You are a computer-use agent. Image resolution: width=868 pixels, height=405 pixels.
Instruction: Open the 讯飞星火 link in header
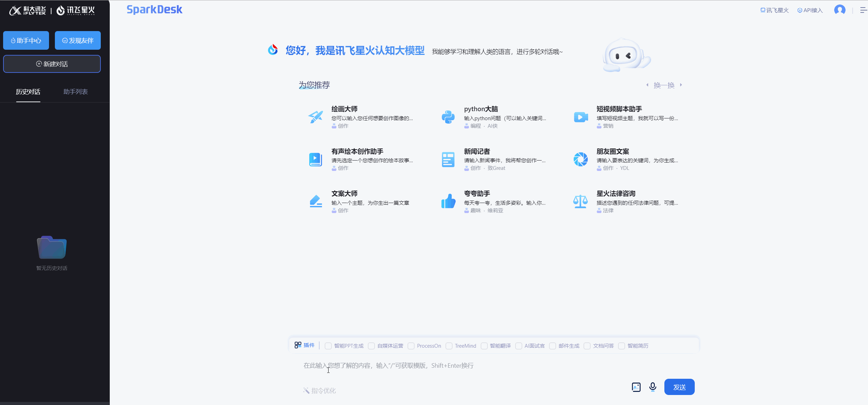[774, 10]
